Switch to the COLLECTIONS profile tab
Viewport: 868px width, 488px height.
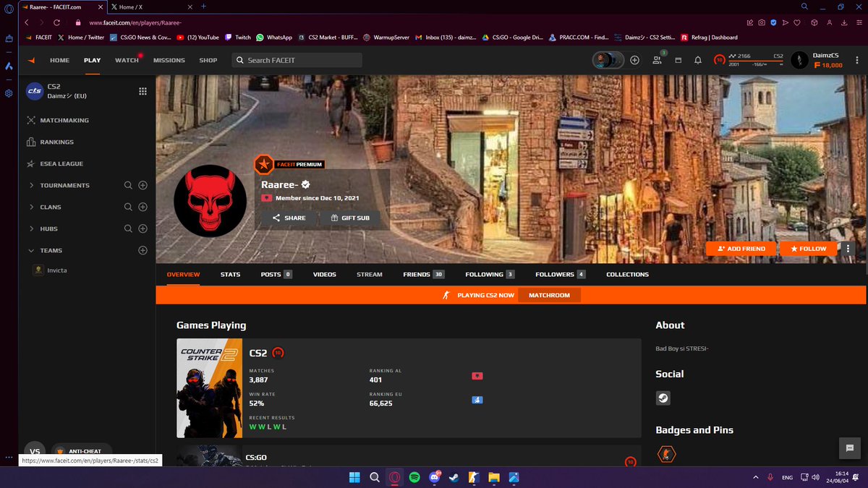tap(627, 274)
